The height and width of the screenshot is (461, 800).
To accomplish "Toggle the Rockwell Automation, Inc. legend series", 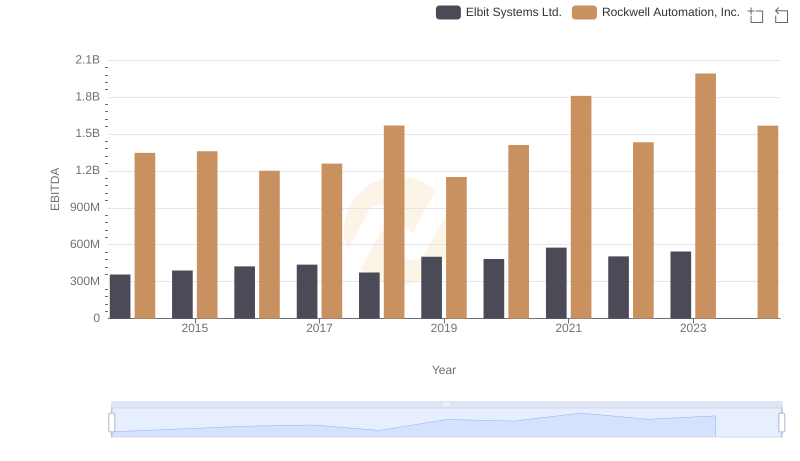I will pos(656,12).
